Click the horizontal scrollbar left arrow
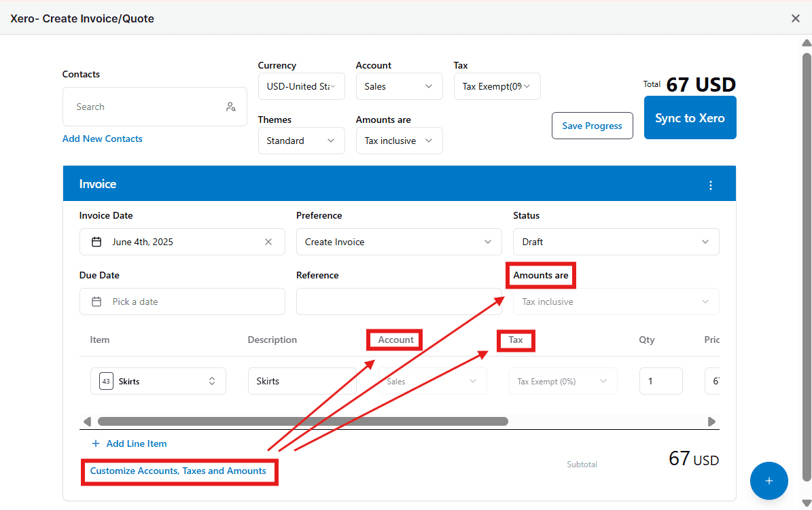Viewport: 812px width, 510px height. coord(87,422)
